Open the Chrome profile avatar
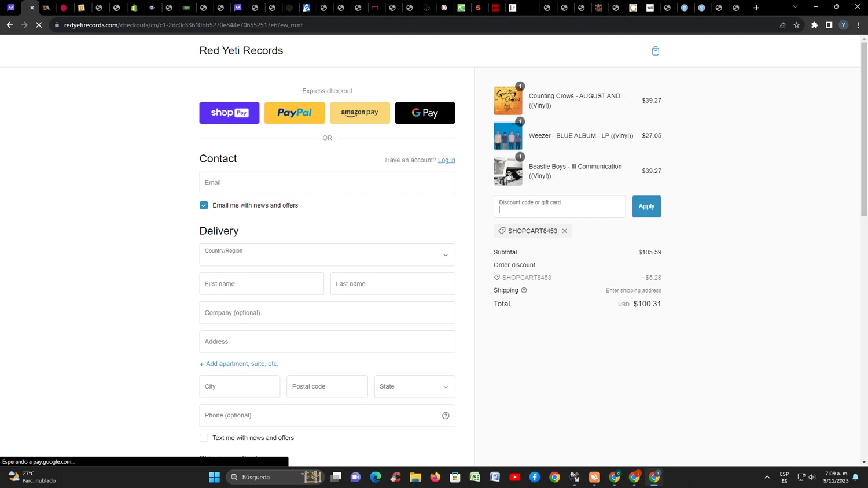The height and width of the screenshot is (488, 868). [844, 25]
